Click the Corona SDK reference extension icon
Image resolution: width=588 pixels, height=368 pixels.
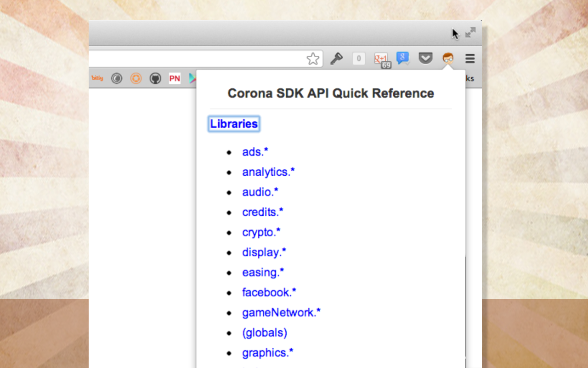click(x=447, y=58)
